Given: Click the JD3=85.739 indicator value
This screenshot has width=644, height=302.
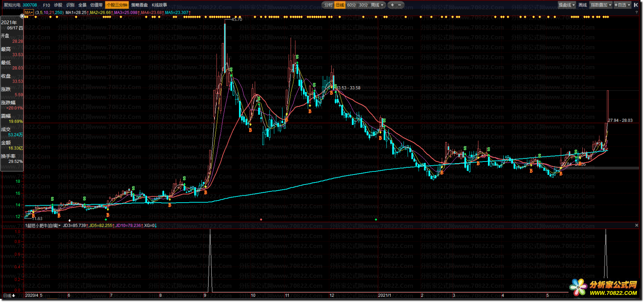Looking at the screenshot, I should [x=75, y=225].
